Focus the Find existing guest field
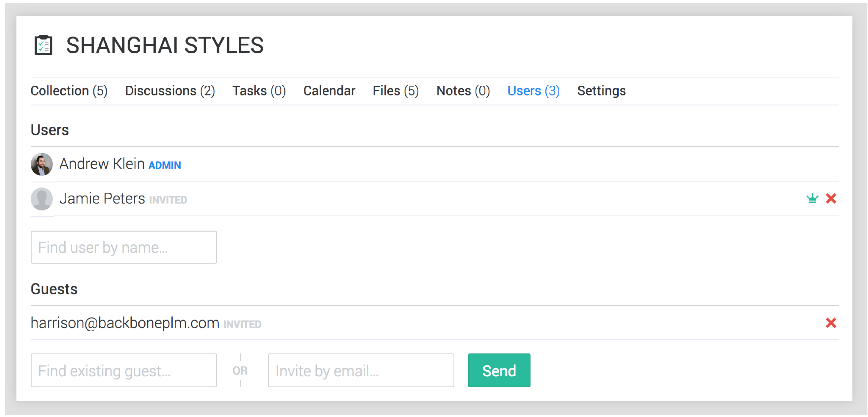The image size is (868, 417). pos(124,370)
